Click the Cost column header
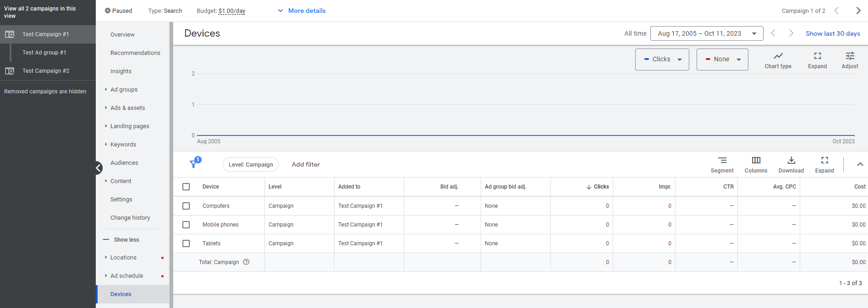Viewport: 868px width, 308px height. [860, 187]
